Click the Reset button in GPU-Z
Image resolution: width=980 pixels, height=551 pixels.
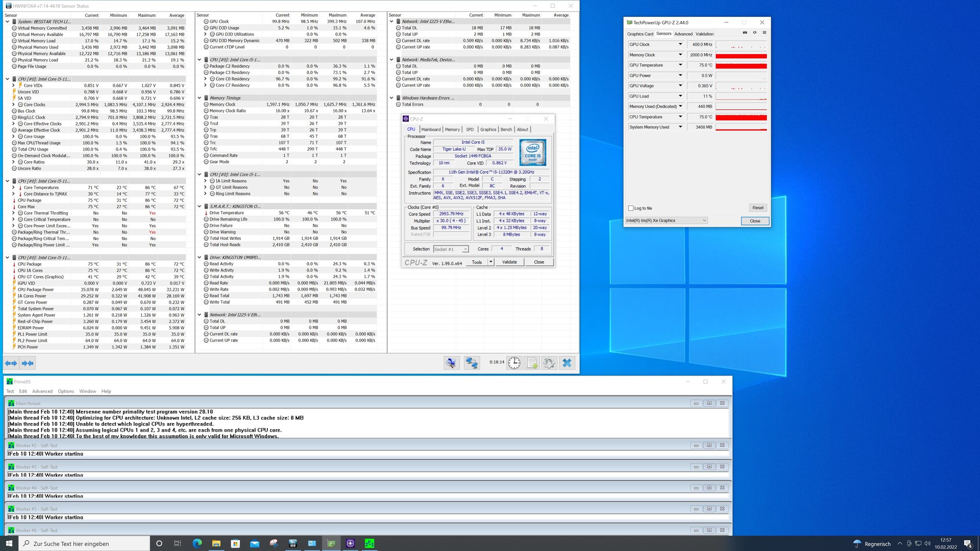(757, 208)
